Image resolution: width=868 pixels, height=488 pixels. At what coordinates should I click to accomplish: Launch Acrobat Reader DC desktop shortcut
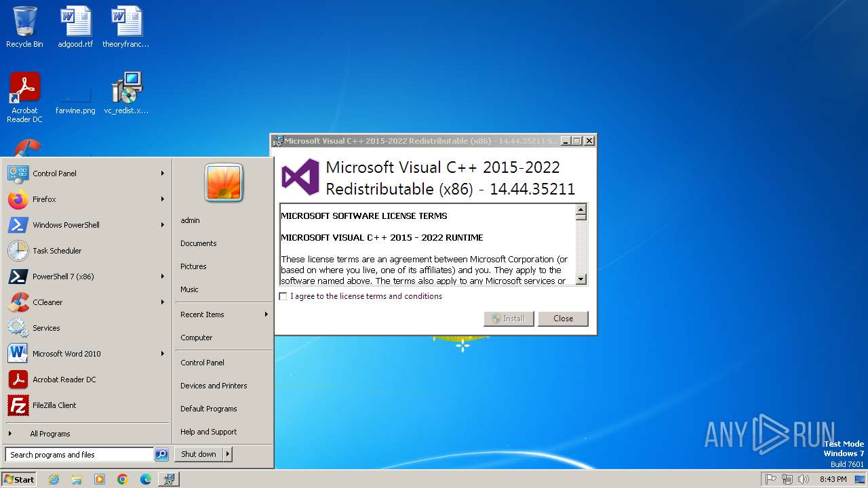point(24,97)
